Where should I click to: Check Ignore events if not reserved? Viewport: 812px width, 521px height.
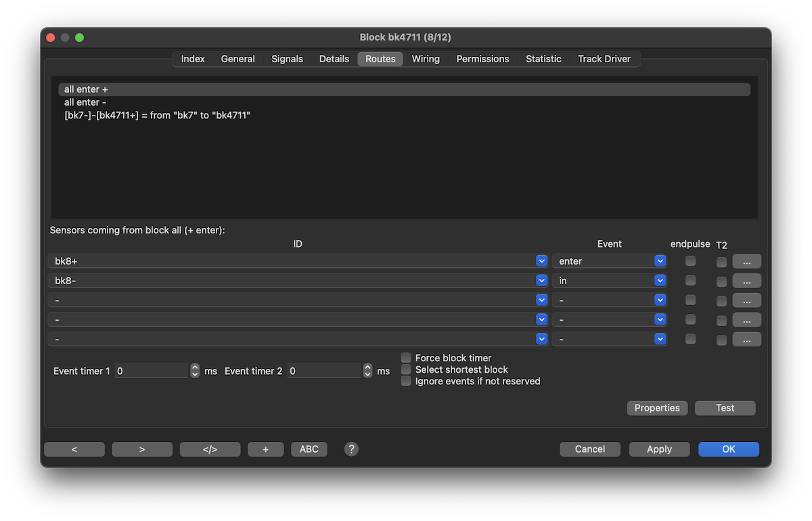coord(406,381)
